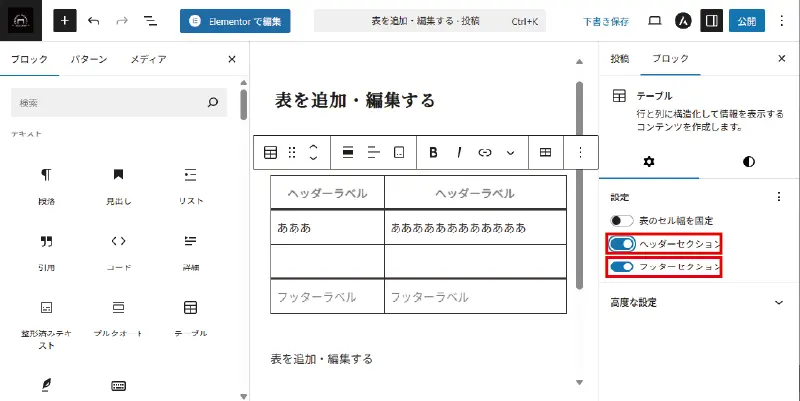The height and width of the screenshot is (401, 800).
Task: Undo the last change
Action: click(x=93, y=21)
